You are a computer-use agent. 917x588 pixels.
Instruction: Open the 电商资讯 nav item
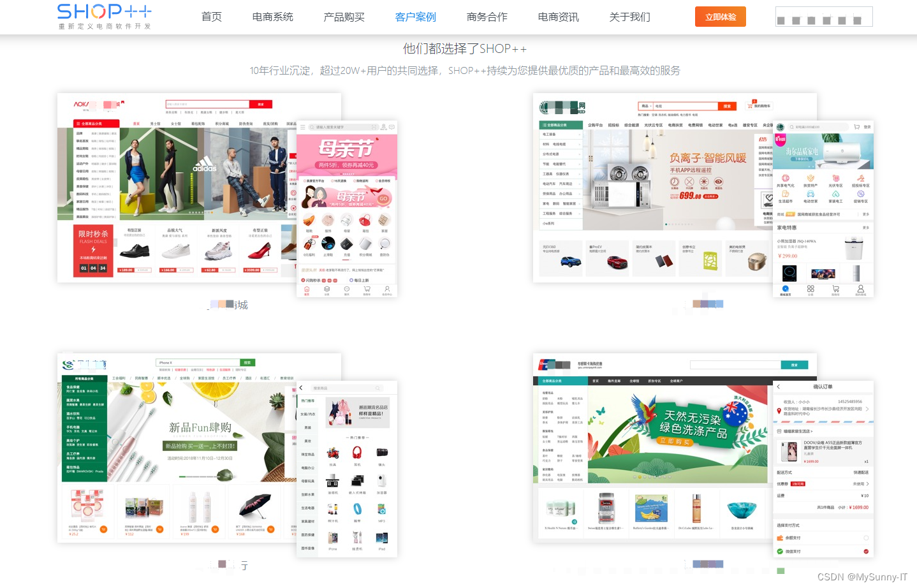pyautogui.click(x=559, y=17)
